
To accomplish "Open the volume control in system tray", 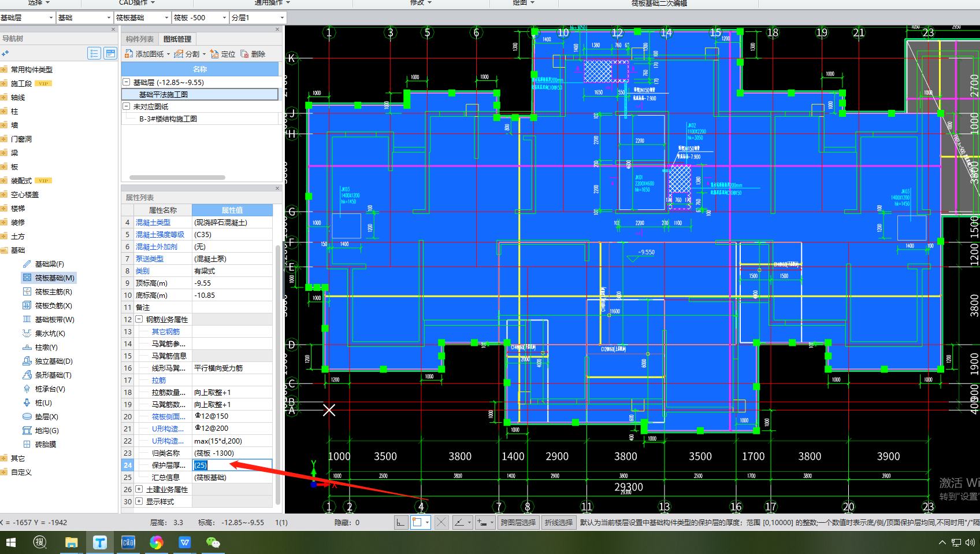I will pos(970,542).
